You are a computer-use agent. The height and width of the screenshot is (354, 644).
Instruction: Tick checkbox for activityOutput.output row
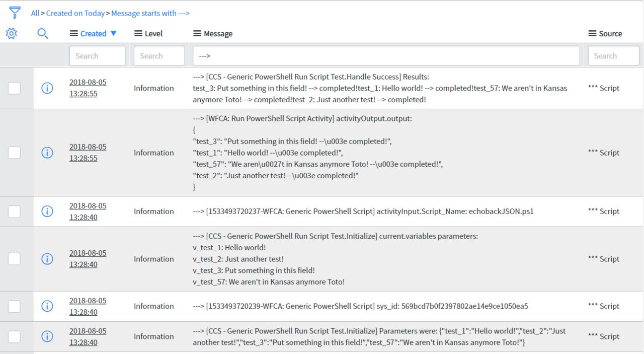point(14,153)
